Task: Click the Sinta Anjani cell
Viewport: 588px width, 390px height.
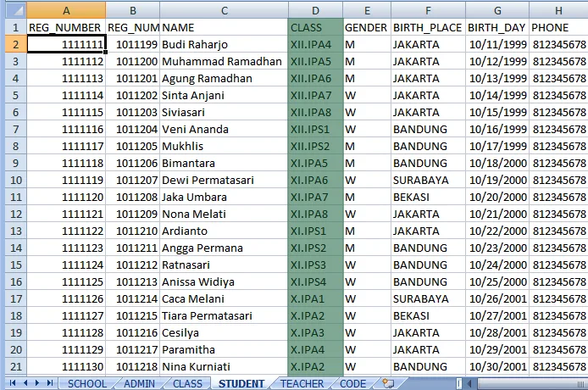Action: pos(225,95)
